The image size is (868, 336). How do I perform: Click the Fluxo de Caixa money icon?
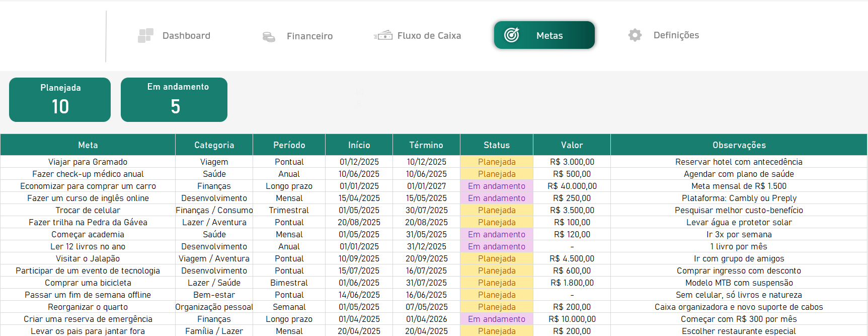point(383,35)
